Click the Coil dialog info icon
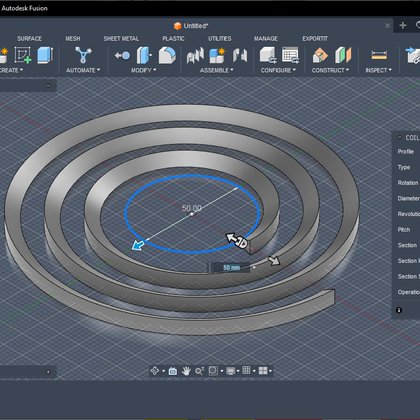Image resolution: width=420 pixels, height=420 pixels. point(399,310)
